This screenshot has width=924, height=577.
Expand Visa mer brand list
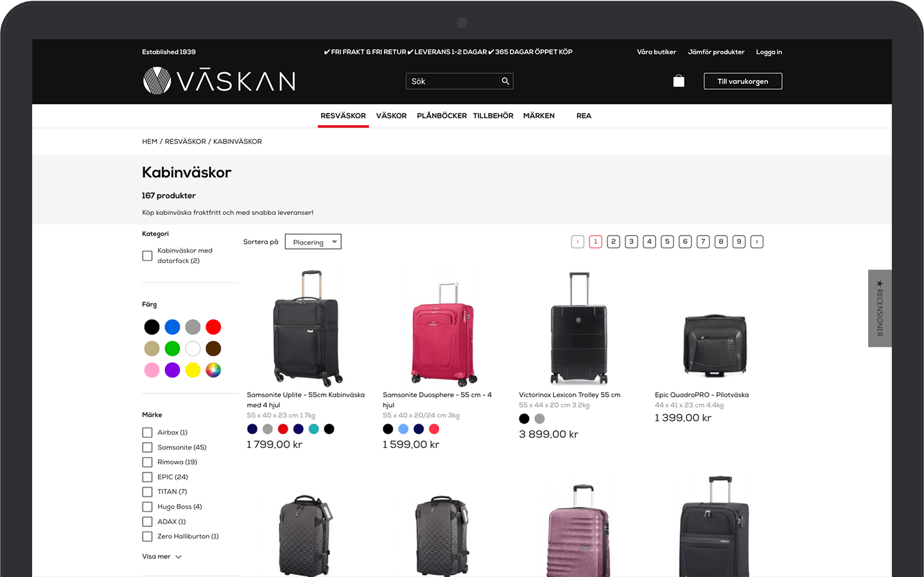(162, 556)
